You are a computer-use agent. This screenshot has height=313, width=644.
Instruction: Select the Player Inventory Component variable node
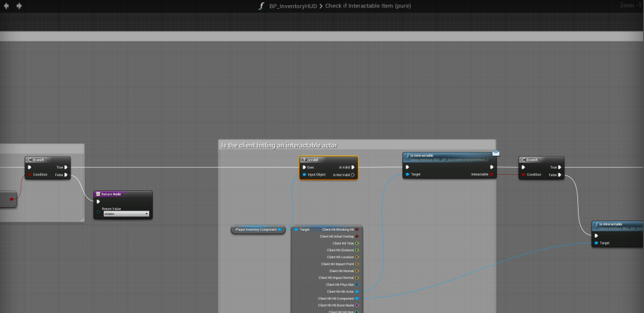(x=258, y=230)
